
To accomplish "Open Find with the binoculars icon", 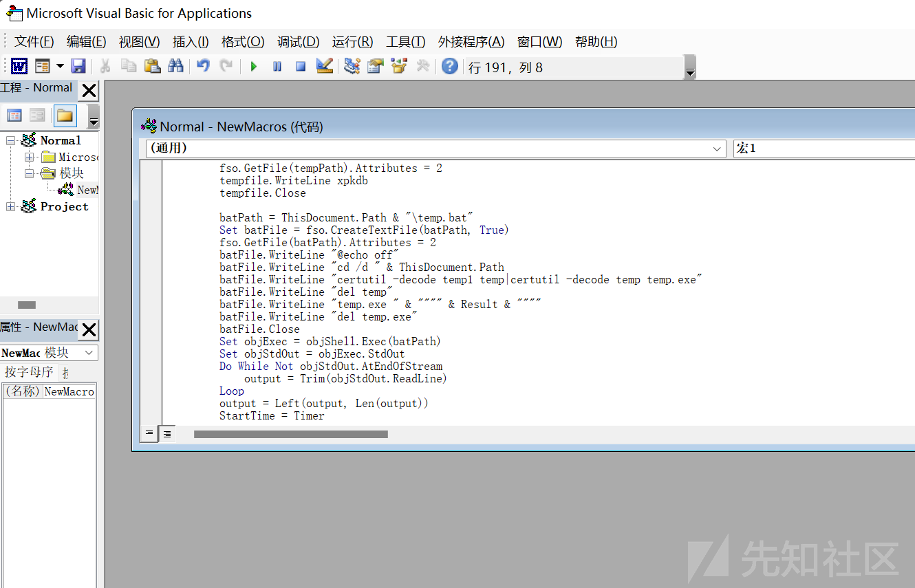I will click(x=176, y=66).
